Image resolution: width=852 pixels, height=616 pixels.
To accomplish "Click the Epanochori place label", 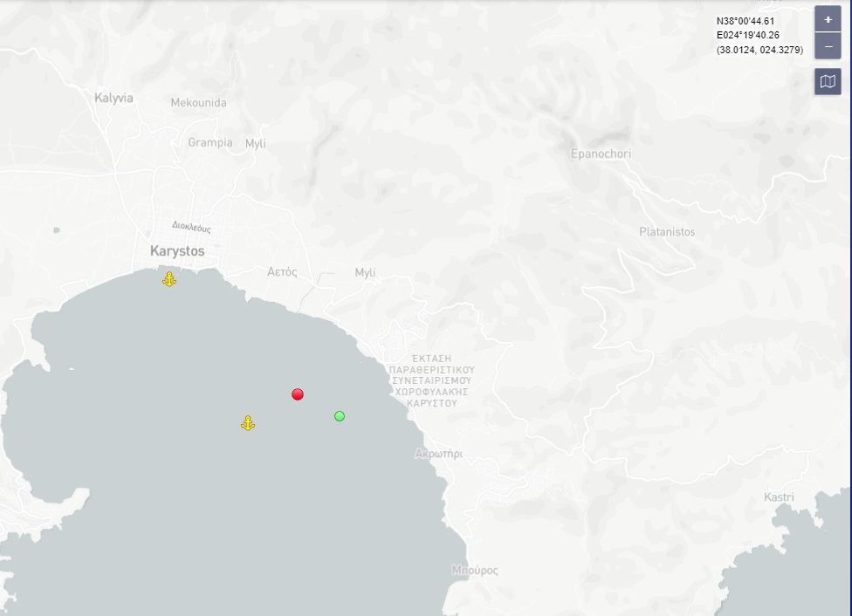I will pyautogui.click(x=601, y=154).
